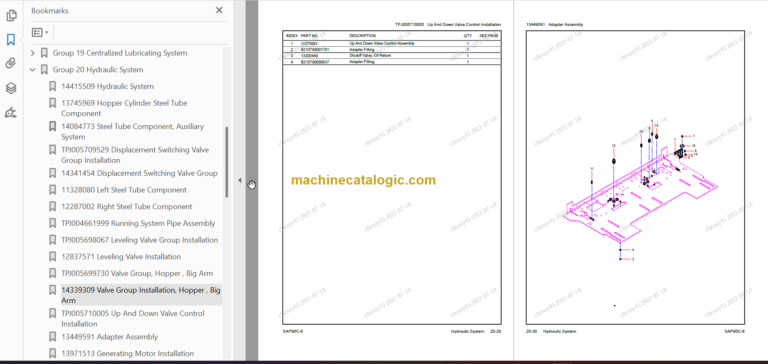Open TPJ005699730 Valve Group, Hopper, Big Arm
Viewport: 768px width, 364px height.
[x=137, y=273]
